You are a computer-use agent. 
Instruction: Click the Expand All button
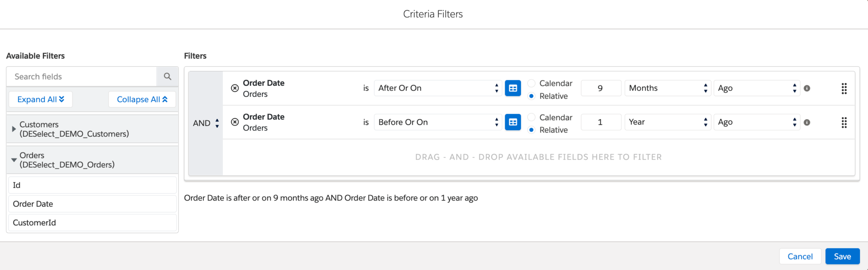(x=41, y=99)
